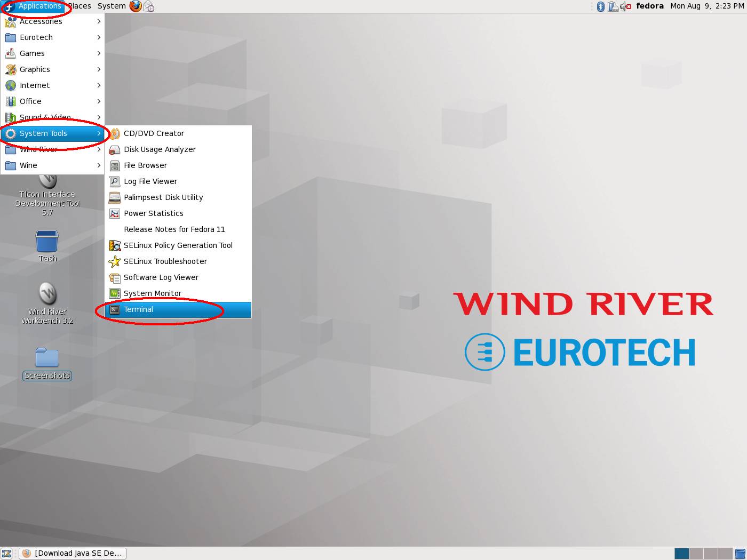The height and width of the screenshot is (560, 747).
Task: Select the Screenshots desktop folder
Action: click(x=47, y=358)
